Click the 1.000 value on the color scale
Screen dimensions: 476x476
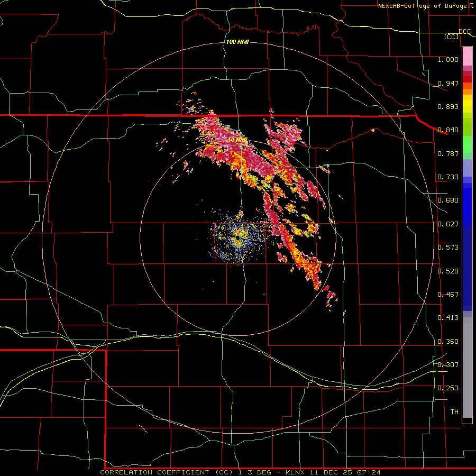448,59
